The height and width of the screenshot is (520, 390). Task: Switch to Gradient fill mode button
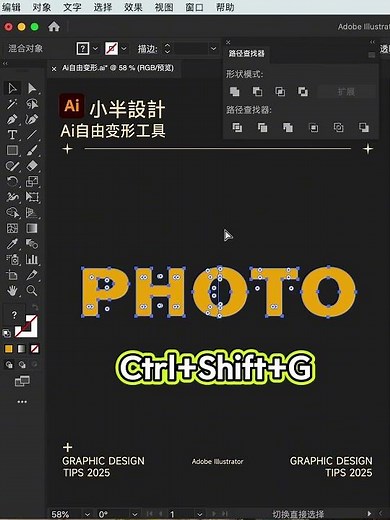pos(21,349)
